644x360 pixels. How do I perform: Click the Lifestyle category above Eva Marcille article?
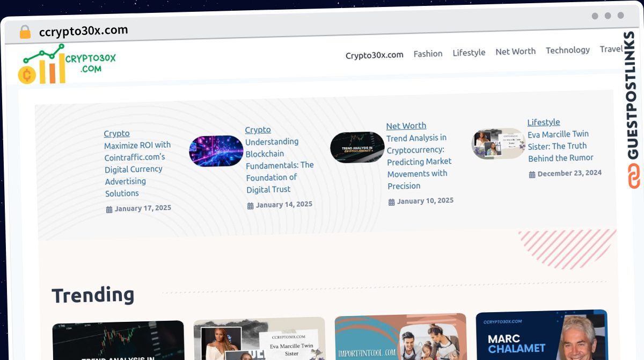[544, 122]
